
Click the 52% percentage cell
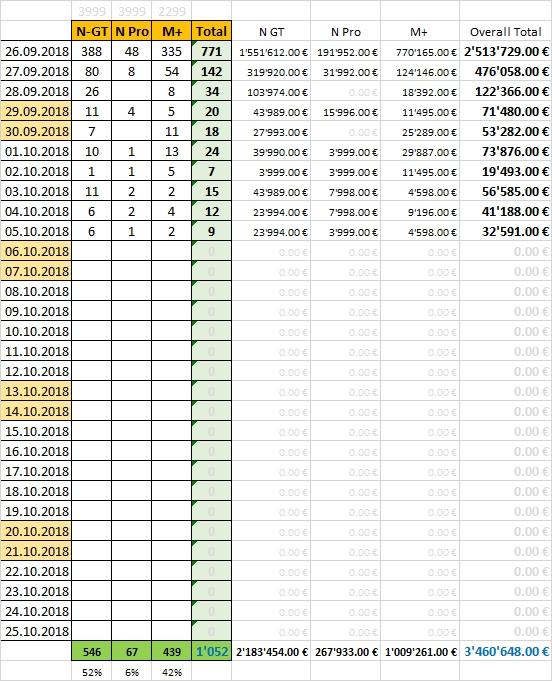[91, 672]
